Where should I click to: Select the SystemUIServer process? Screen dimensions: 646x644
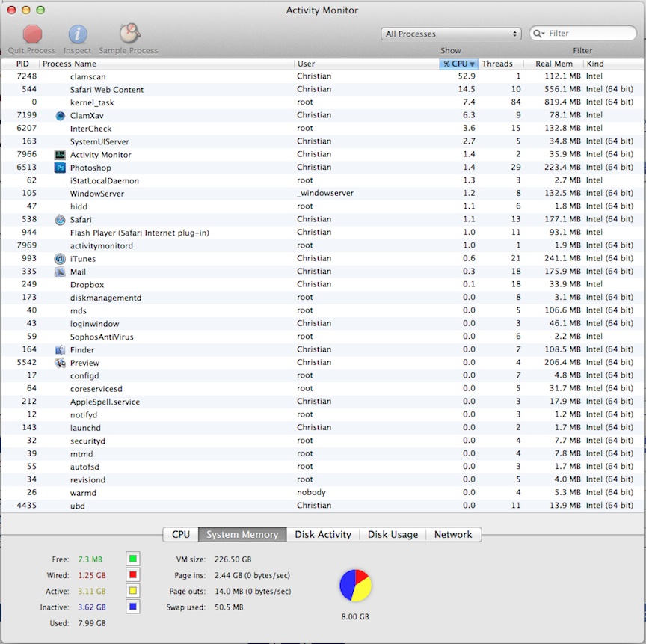pyautogui.click(x=322, y=141)
